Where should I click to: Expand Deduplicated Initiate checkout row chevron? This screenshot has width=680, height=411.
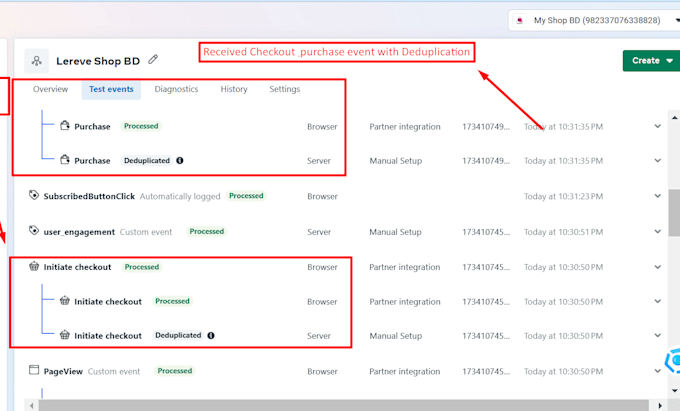(x=657, y=336)
